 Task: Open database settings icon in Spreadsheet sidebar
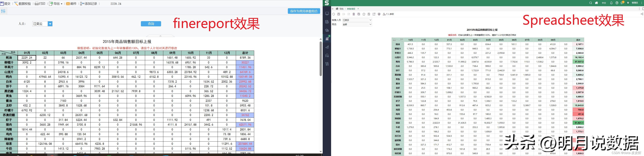pos(327,22)
